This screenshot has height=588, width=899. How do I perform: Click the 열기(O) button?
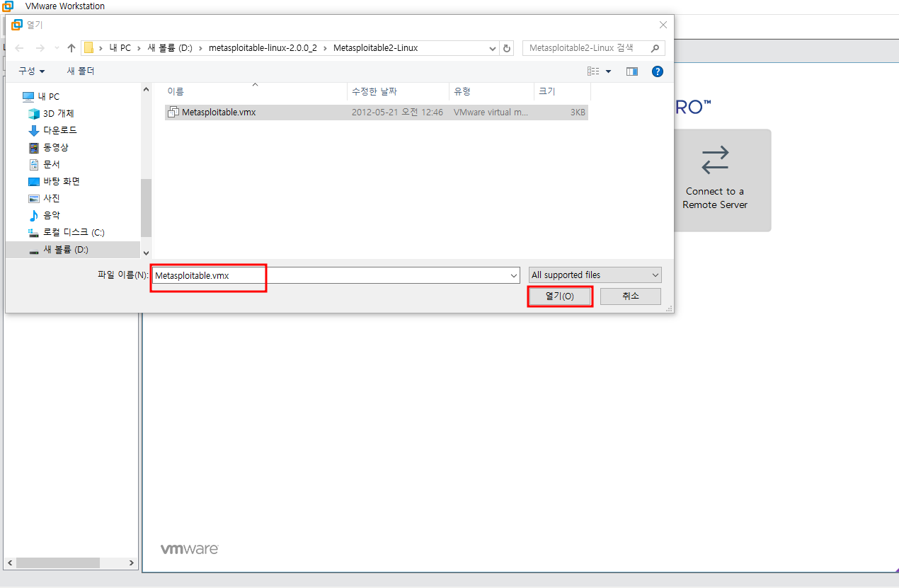[560, 296]
